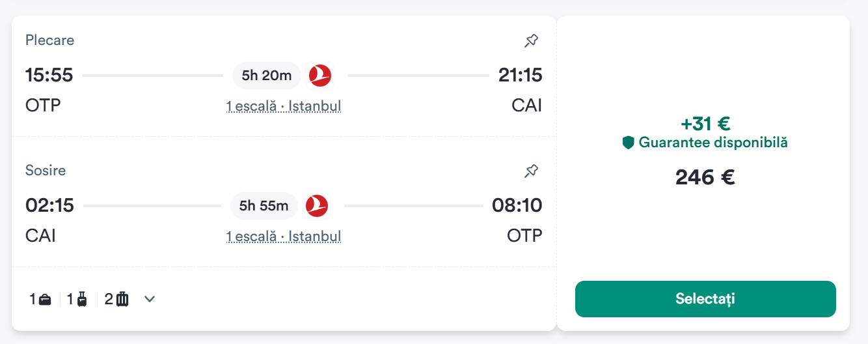
Task: Click the Turkish Airlines logo on departure flight
Action: tap(319, 76)
